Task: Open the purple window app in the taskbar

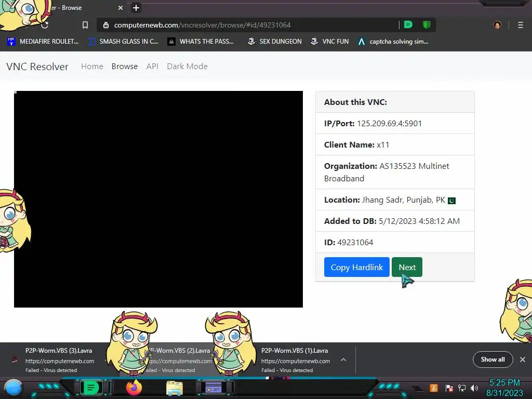Action: 214,388
